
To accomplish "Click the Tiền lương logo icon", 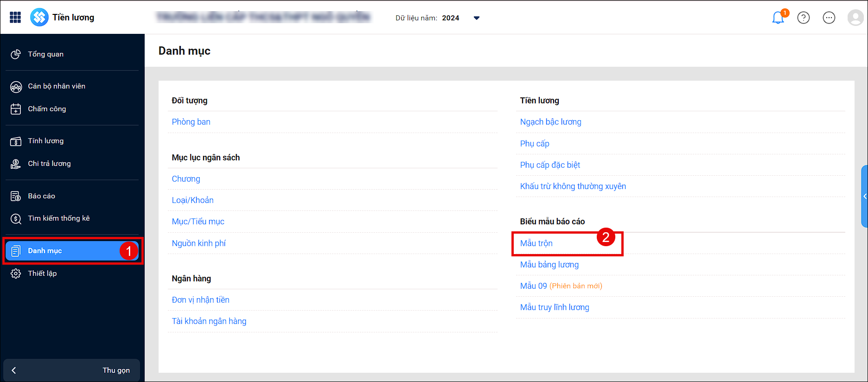I will [39, 17].
